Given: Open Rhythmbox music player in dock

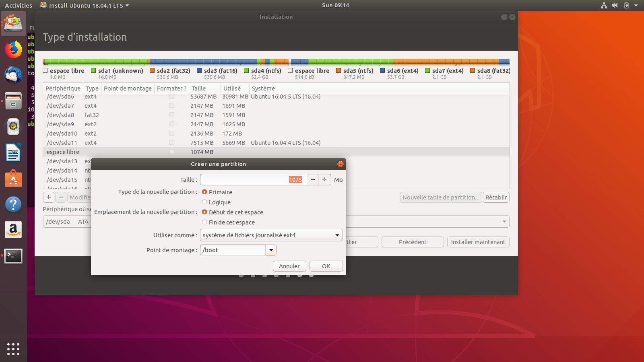Looking at the screenshot, I should (x=13, y=127).
